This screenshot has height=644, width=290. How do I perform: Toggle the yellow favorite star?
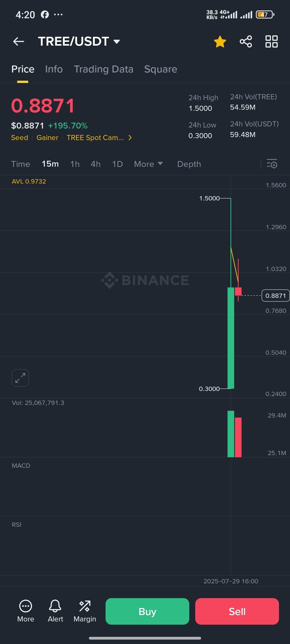[220, 42]
